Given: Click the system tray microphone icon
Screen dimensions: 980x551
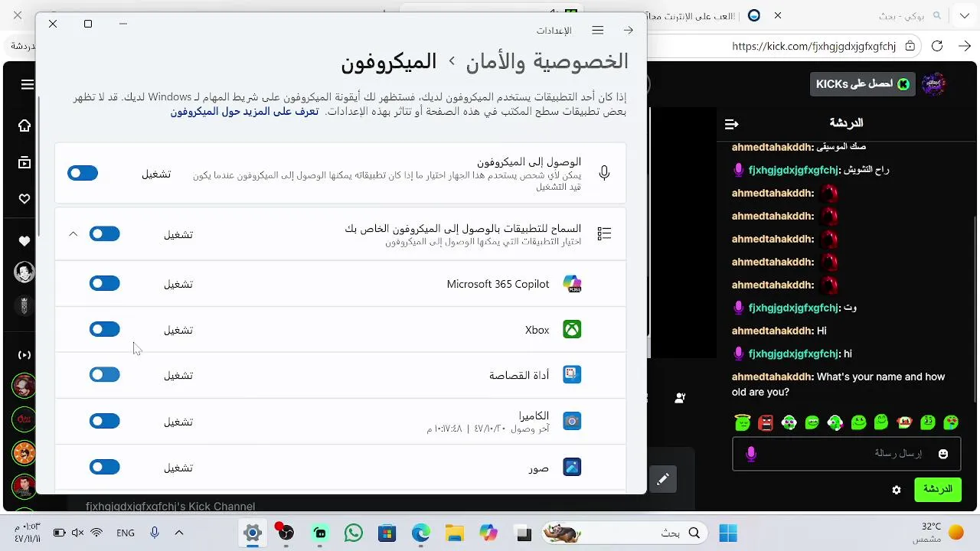Looking at the screenshot, I should [x=155, y=533].
